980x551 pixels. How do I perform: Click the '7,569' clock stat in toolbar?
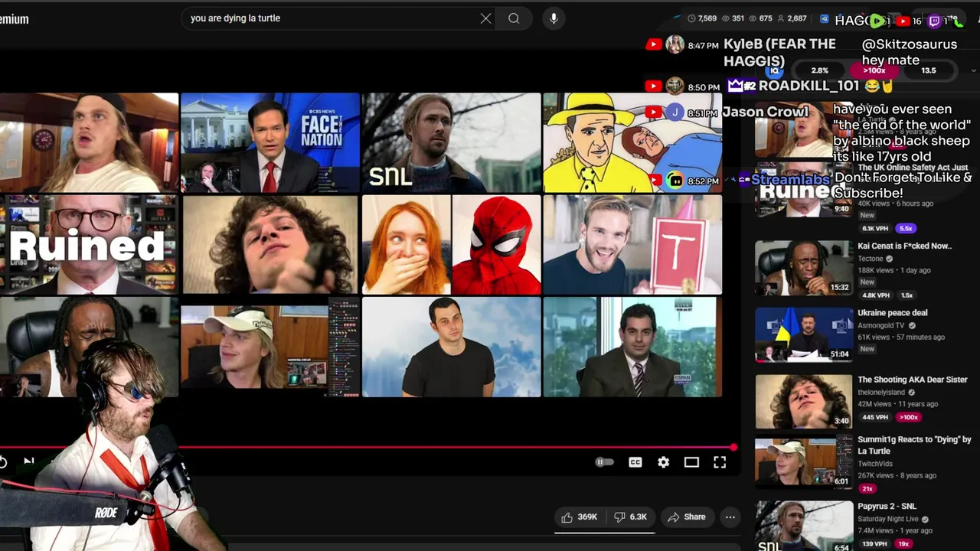702,18
